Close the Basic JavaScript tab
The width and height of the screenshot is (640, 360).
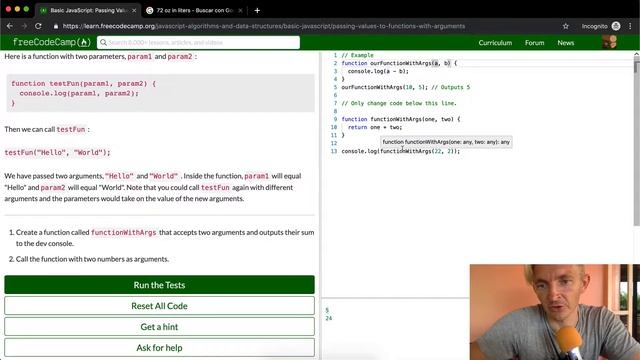pos(134,11)
